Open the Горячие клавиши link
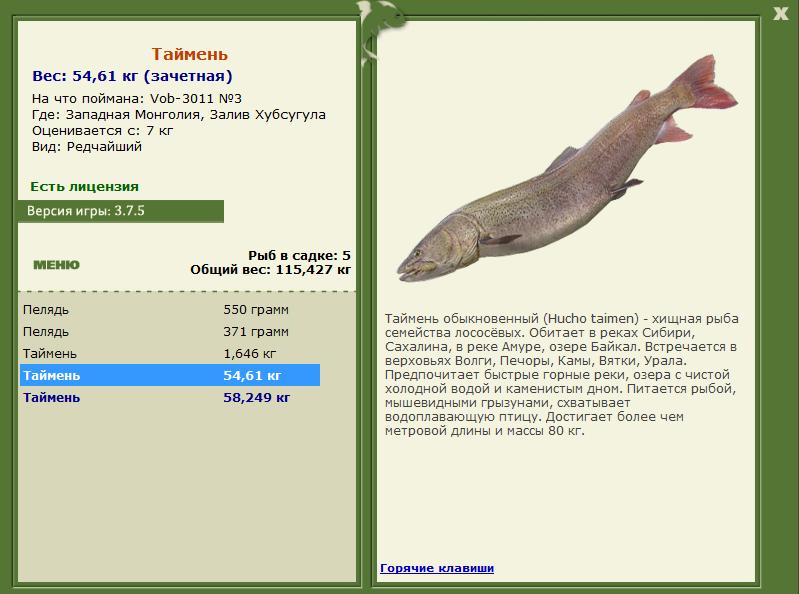The width and height of the screenshot is (799, 594). [x=437, y=568]
